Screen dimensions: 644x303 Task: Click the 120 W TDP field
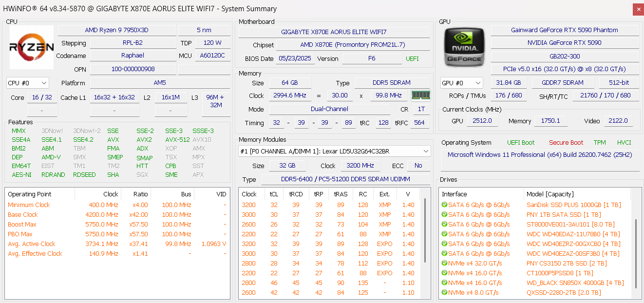[x=212, y=43]
